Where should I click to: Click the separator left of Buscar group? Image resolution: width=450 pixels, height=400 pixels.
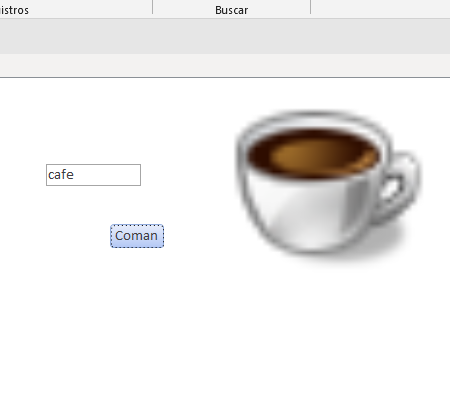[x=153, y=7]
